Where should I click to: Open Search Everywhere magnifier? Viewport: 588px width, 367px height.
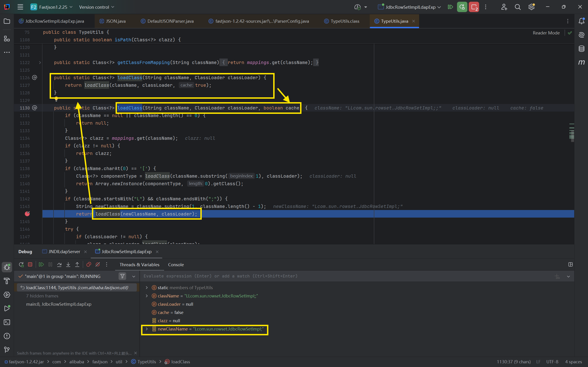517,7
